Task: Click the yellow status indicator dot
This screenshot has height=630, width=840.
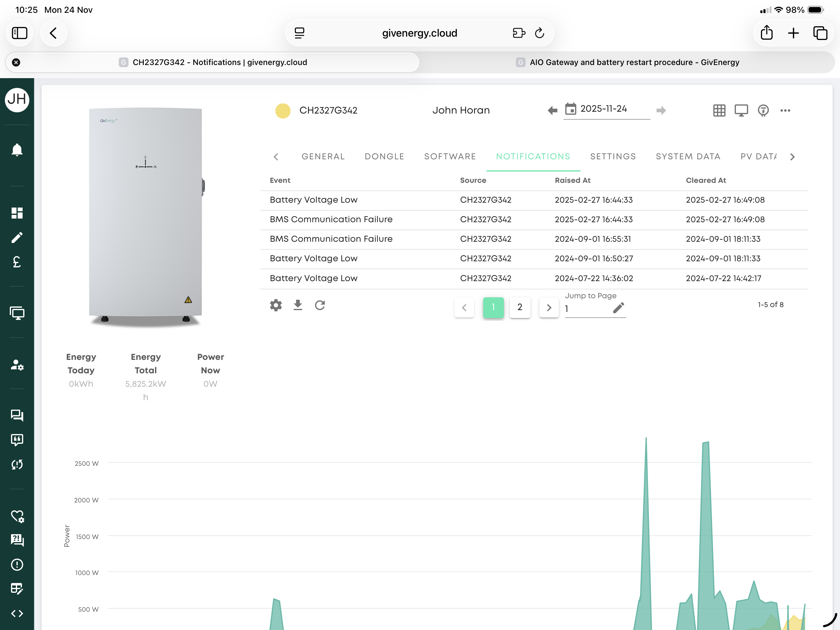Action: click(x=283, y=110)
